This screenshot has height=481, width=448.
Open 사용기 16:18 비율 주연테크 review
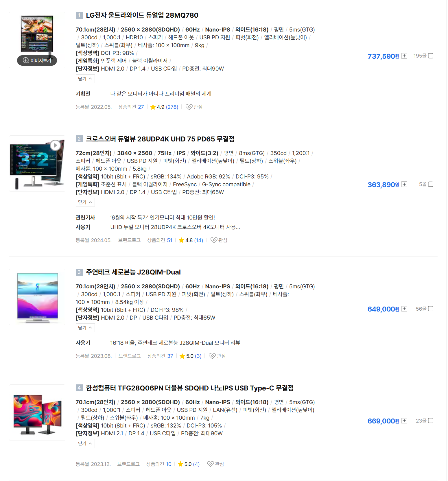pos(175,343)
